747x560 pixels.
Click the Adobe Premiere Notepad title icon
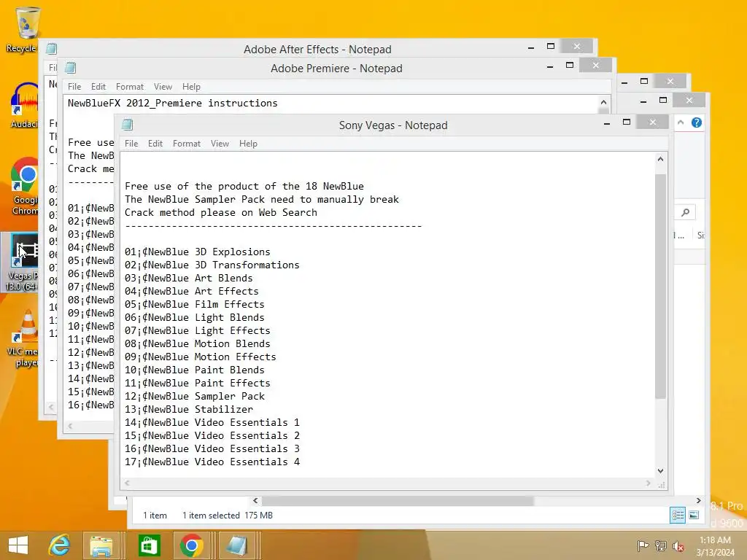tap(71, 68)
